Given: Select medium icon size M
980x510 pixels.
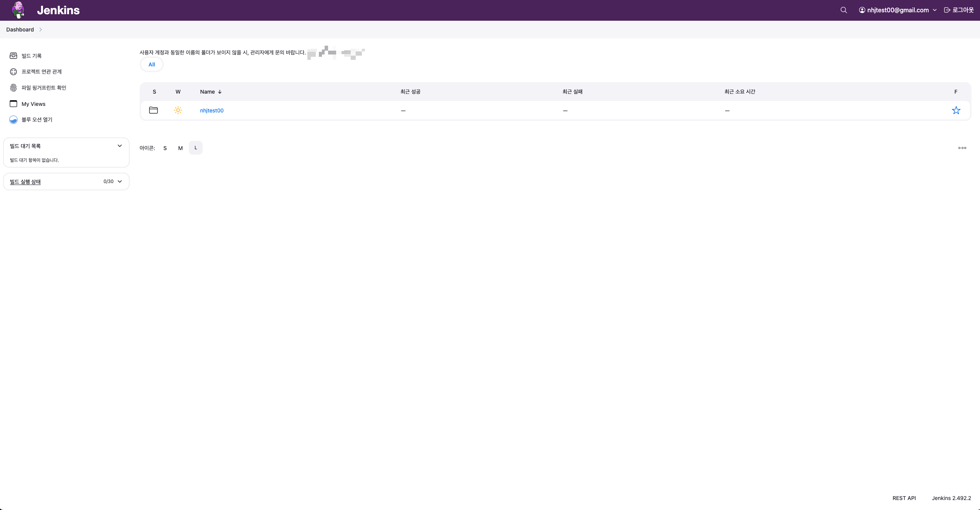Looking at the screenshot, I should point(180,148).
